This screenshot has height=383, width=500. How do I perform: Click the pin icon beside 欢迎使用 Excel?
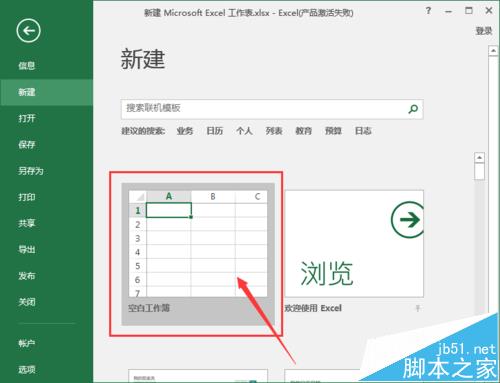coord(417,308)
